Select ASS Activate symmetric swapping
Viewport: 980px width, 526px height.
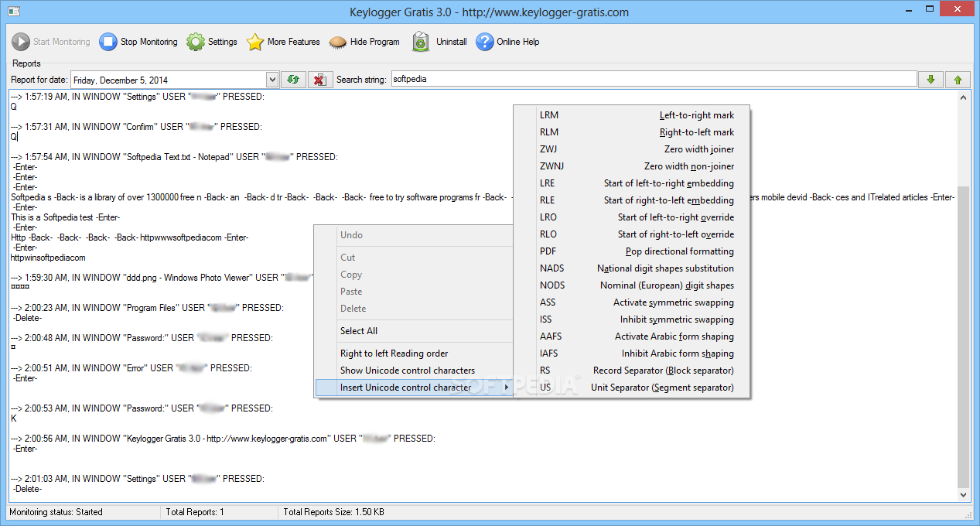coord(632,302)
